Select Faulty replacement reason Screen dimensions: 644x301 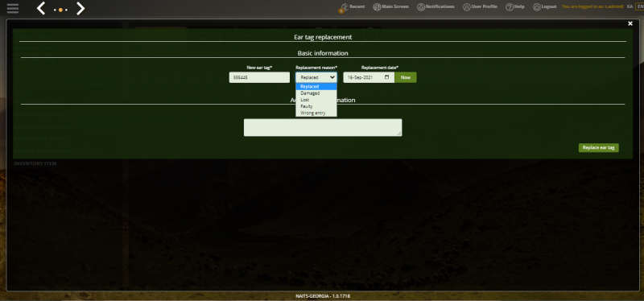coord(316,106)
